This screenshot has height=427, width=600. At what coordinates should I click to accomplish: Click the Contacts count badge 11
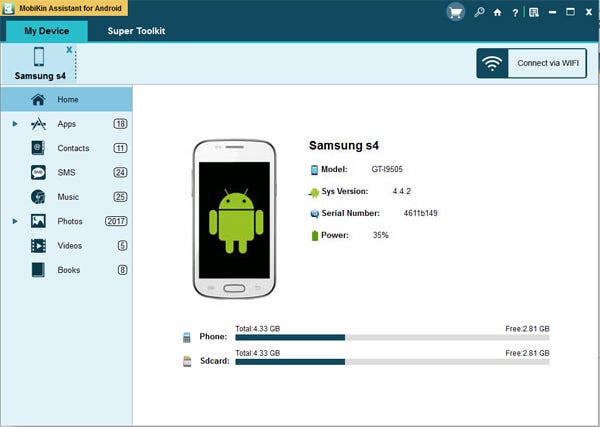coord(120,148)
